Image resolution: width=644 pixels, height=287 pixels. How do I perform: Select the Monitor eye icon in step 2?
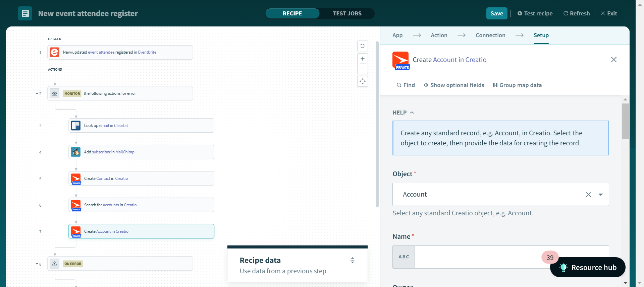tap(55, 93)
